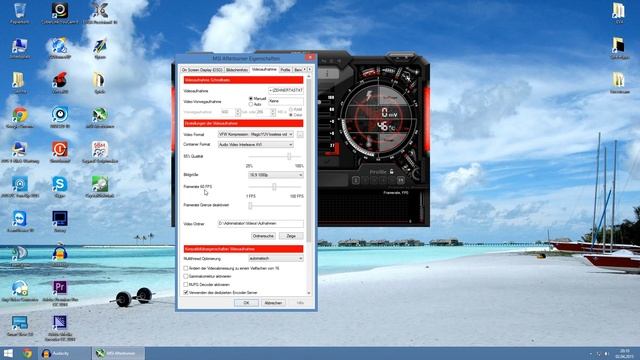
Task: Click the Qualität slider handle
Action: tap(289, 156)
